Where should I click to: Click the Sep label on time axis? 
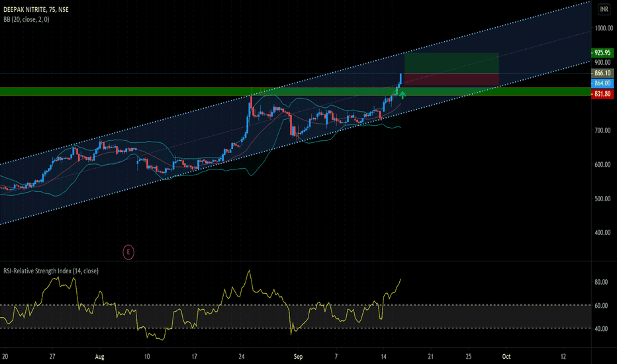tap(299, 357)
